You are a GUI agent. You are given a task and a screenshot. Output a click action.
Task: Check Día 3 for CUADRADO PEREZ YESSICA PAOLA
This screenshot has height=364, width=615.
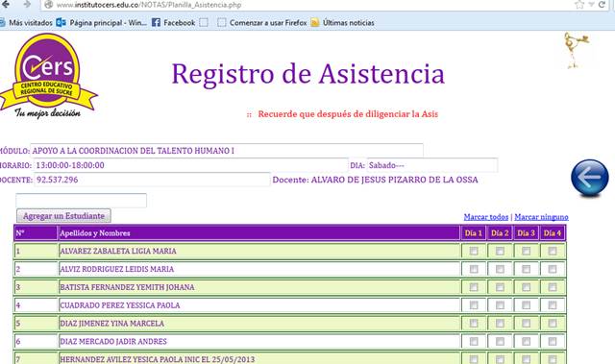526,304
